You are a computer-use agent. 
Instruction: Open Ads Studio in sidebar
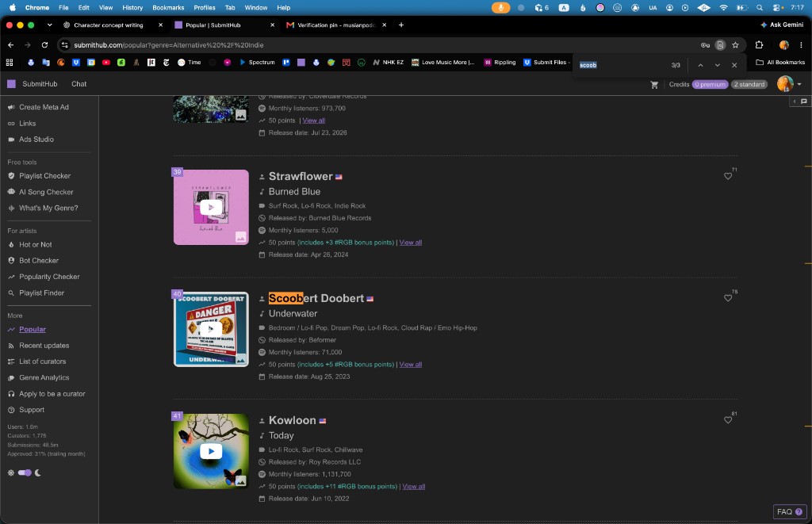pos(36,140)
